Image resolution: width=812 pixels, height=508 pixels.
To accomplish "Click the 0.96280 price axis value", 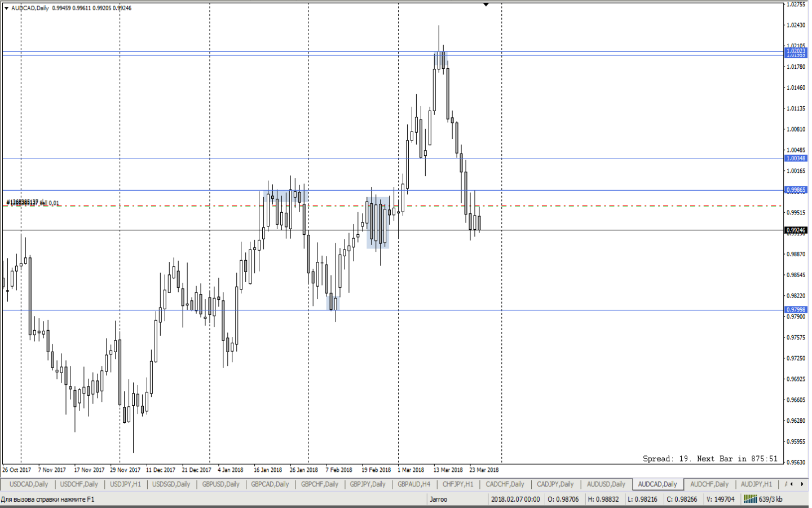I will click(796, 421).
